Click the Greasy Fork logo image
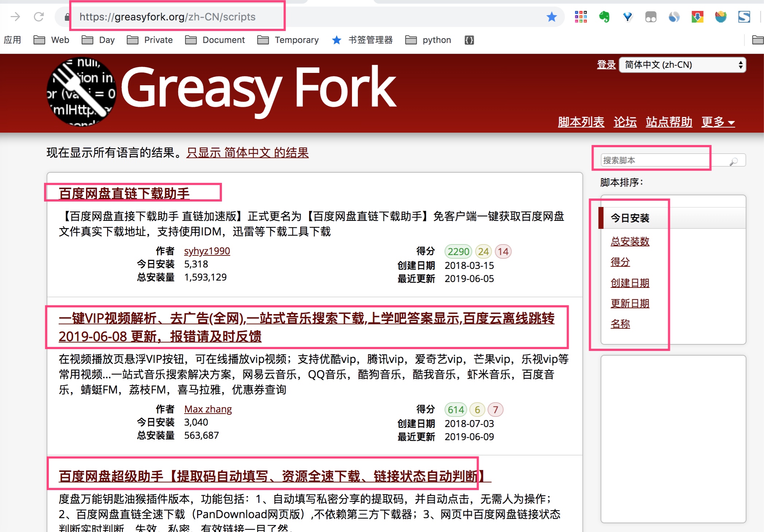This screenshot has width=764, height=532. 82,92
